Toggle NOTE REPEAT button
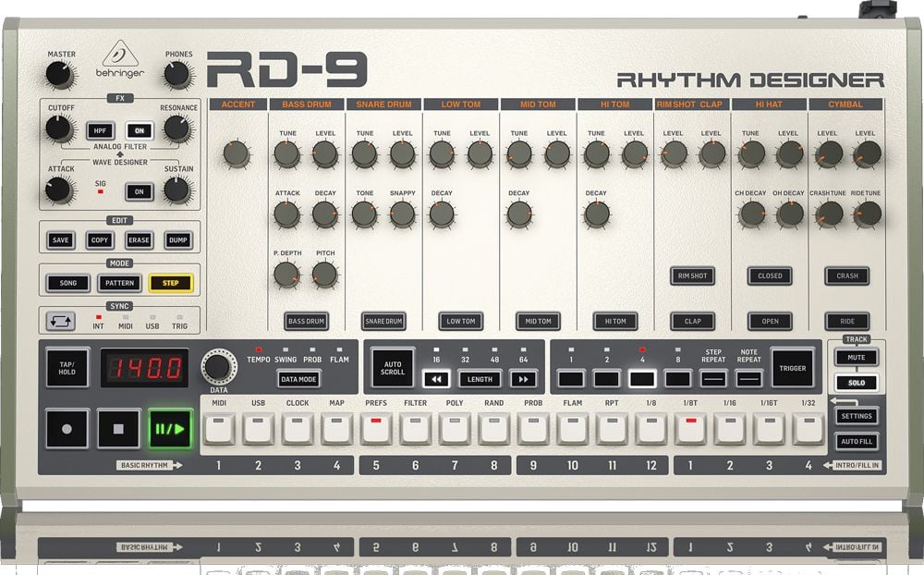This screenshot has height=575, width=924. tap(749, 379)
